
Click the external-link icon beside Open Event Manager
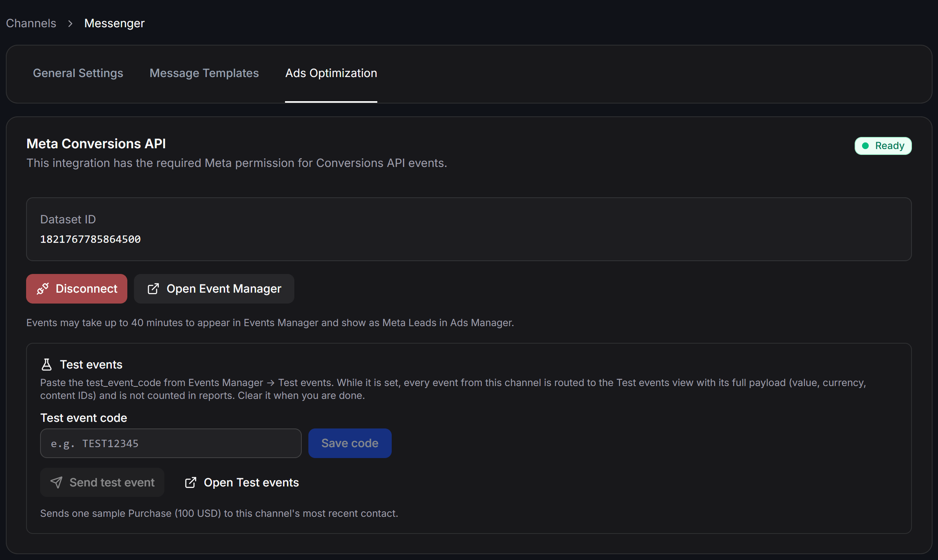153,289
